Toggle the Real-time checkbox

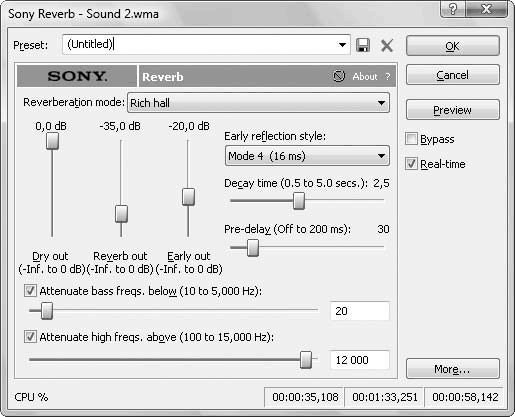click(x=411, y=164)
